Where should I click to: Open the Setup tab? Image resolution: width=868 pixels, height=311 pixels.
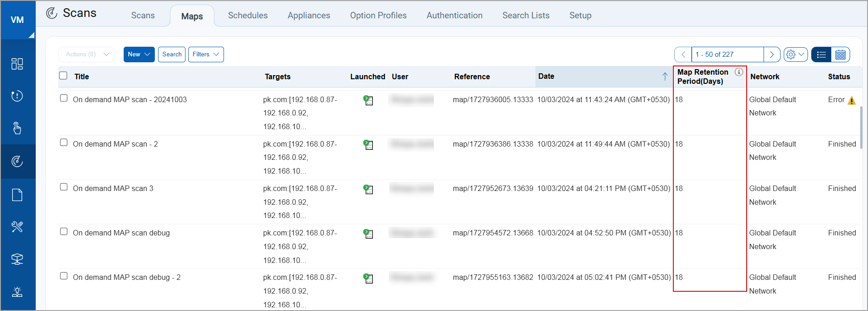tap(580, 16)
